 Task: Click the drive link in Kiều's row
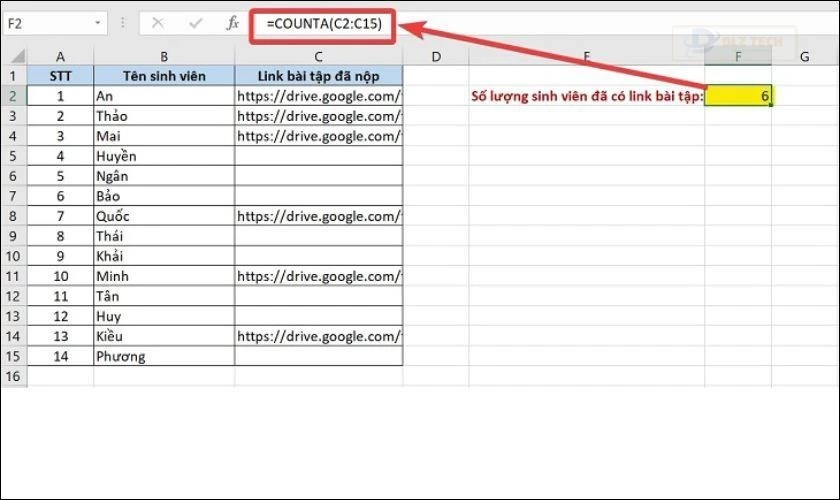point(319,336)
